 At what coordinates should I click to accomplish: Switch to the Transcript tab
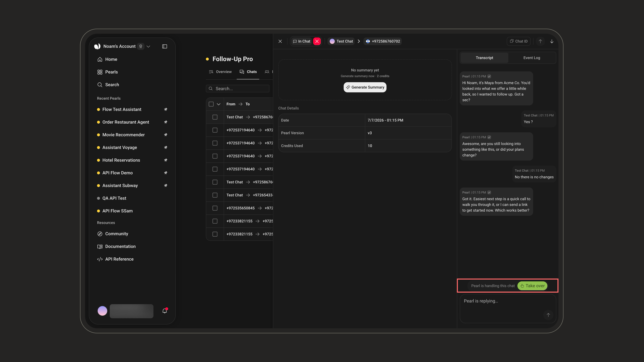[484, 58]
